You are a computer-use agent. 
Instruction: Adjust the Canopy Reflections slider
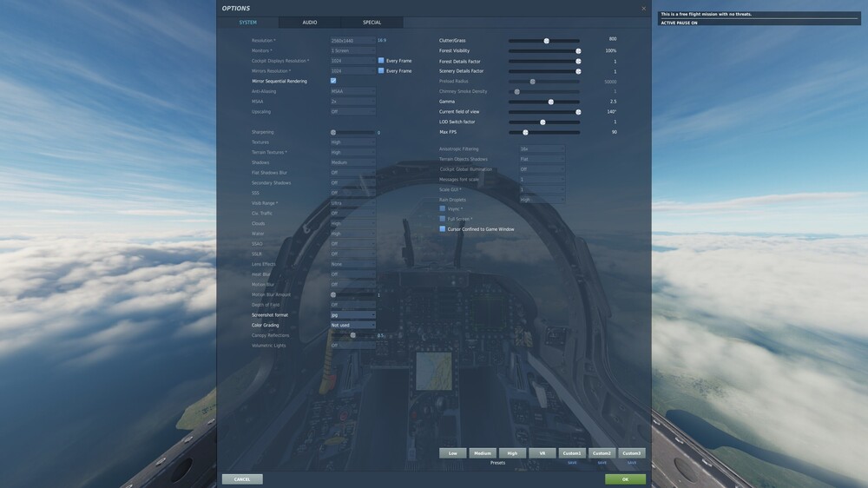tap(353, 335)
